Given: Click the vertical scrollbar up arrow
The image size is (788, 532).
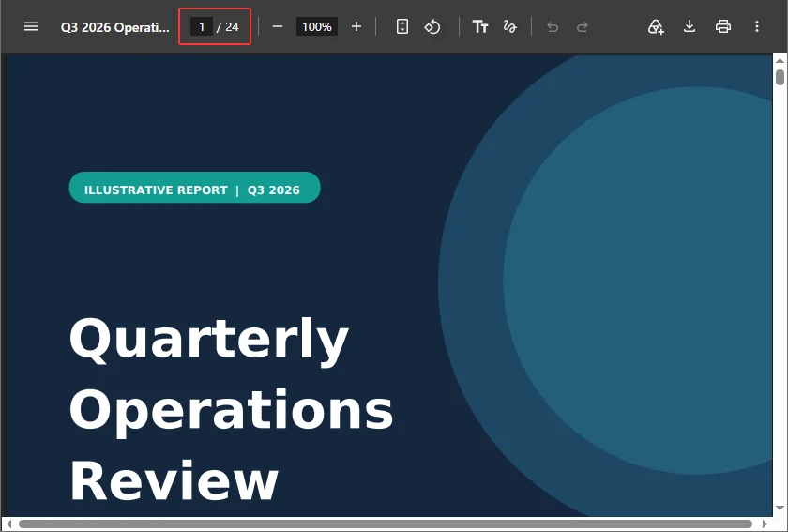Looking at the screenshot, I should coord(780,60).
